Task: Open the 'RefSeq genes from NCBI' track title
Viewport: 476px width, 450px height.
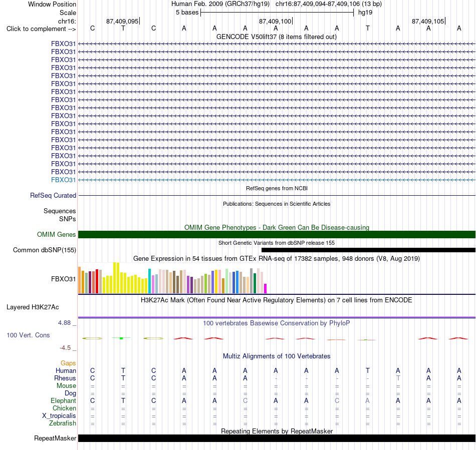Action: 277,188
